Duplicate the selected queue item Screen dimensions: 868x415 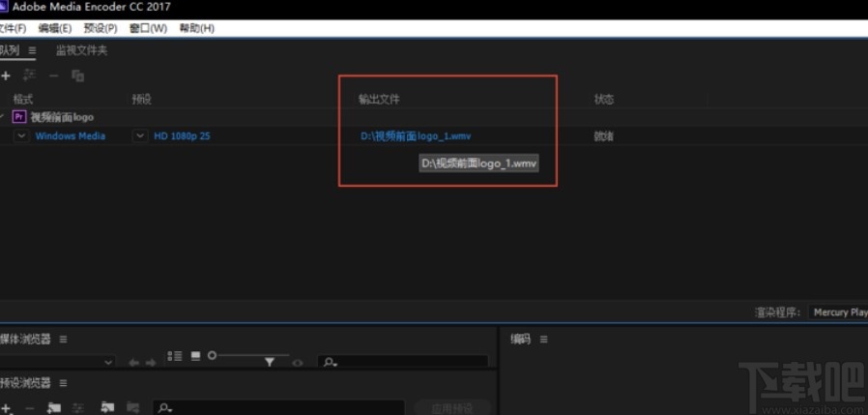[78, 75]
